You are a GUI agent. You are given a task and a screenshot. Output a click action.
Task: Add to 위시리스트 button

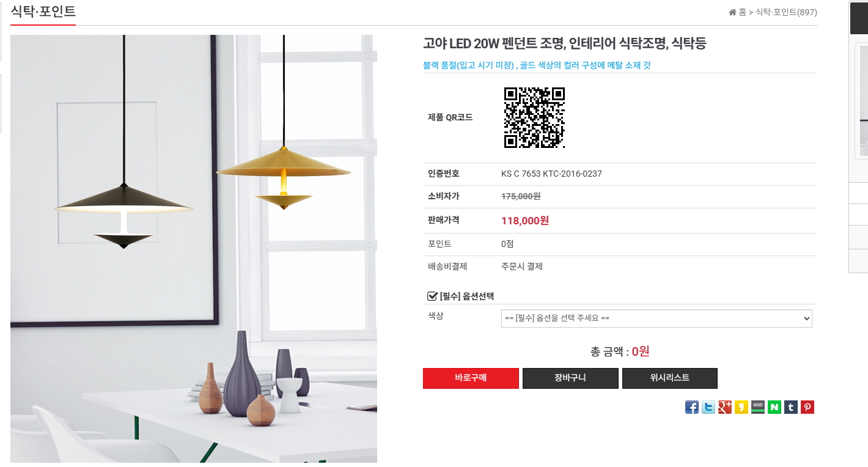click(670, 378)
